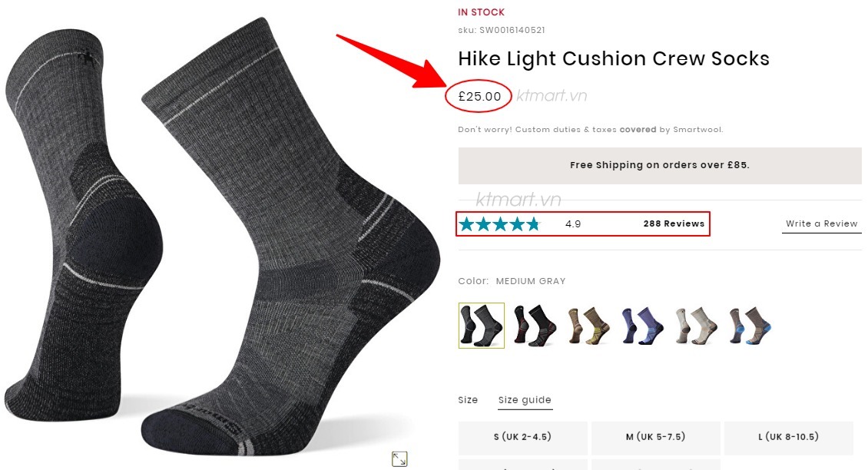Screen dimensions: 868x470
Task: Click the Write a Review link
Action: pyautogui.click(x=821, y=223)
